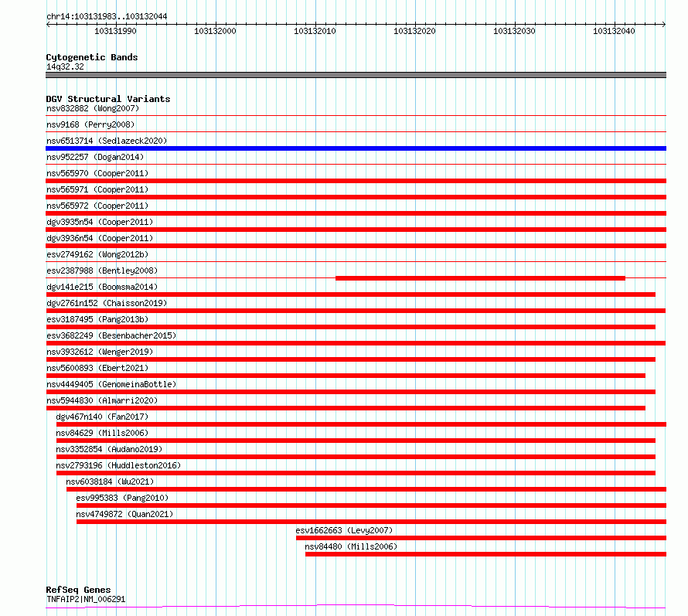Screen dimensions: 688x616
Task: Open esv995383 (Pang2010) variant
Action: [x=122, y=498]
